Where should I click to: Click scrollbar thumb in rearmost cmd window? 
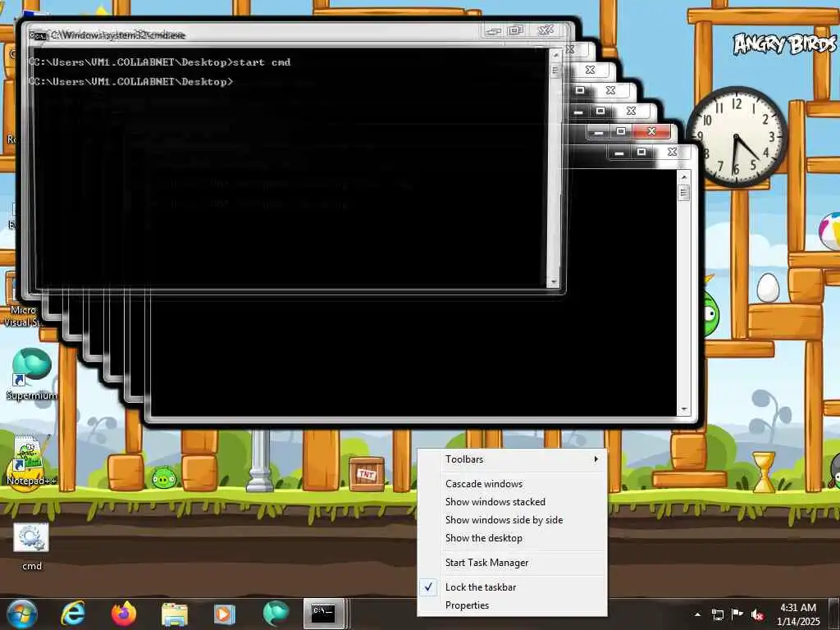683,193
